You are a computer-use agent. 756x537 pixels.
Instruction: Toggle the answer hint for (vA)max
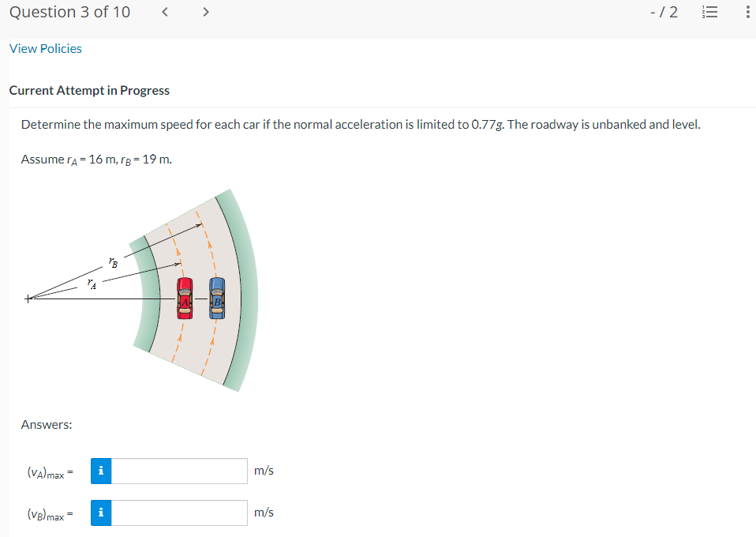(100, 471)
